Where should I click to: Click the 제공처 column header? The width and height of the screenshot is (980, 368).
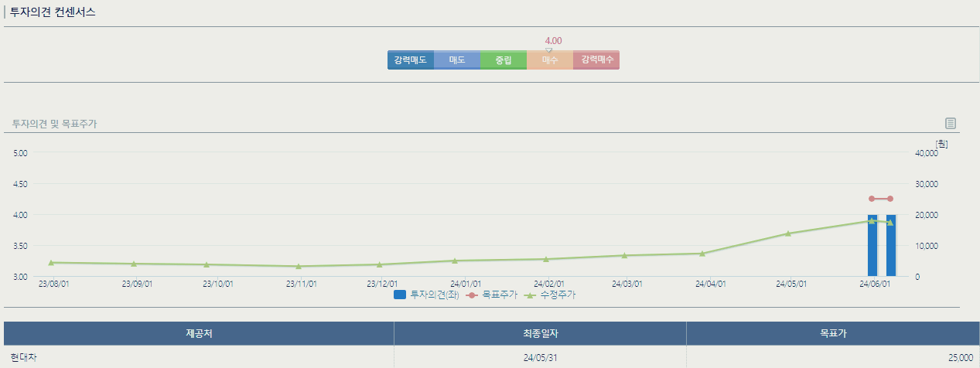tap(199, 333)
